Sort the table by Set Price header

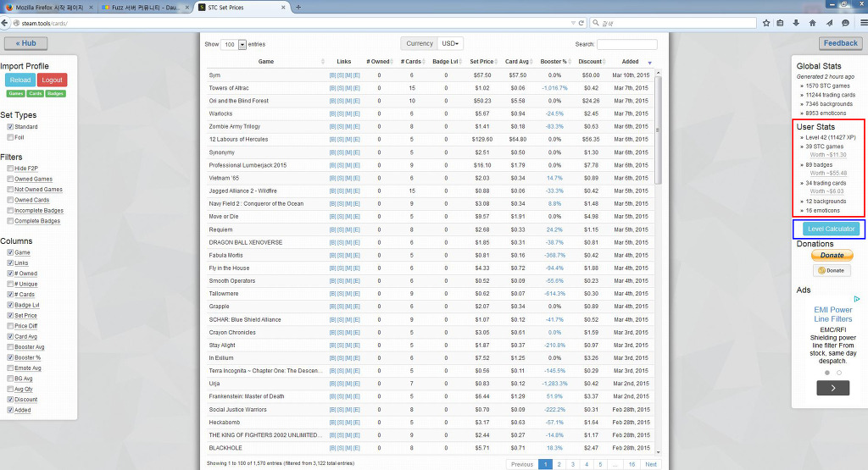click(x=481, y=62)
